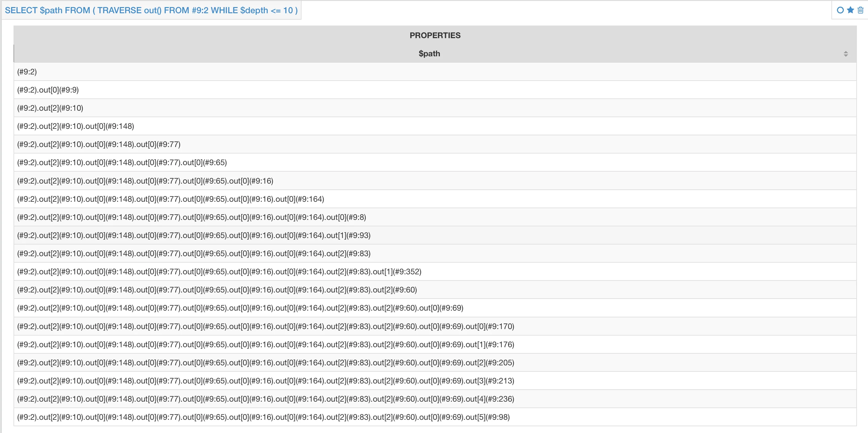Delete this query result with trash icon
This screenshot has width=868, height=433.
coord(860,10)
